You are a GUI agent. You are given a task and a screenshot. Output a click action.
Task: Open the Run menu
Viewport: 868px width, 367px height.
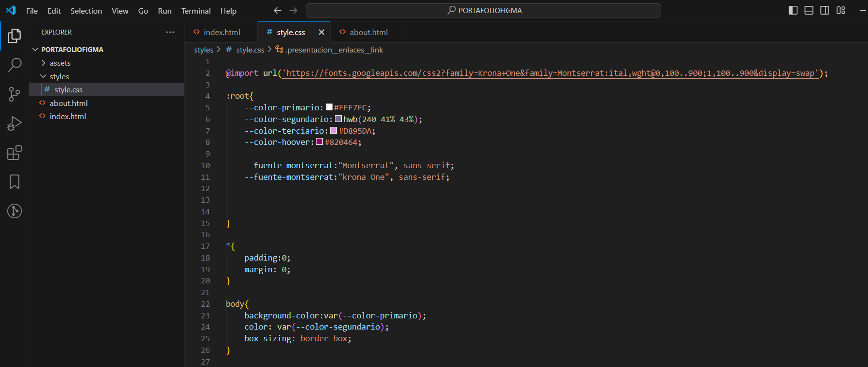pos(165,11)
